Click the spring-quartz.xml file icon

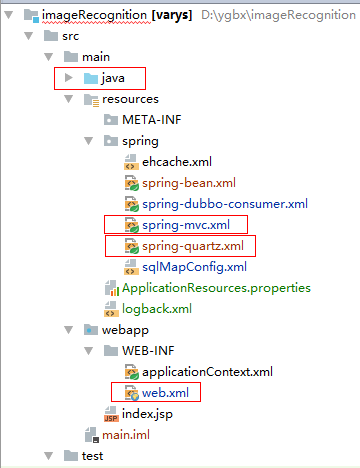[132, 246]
